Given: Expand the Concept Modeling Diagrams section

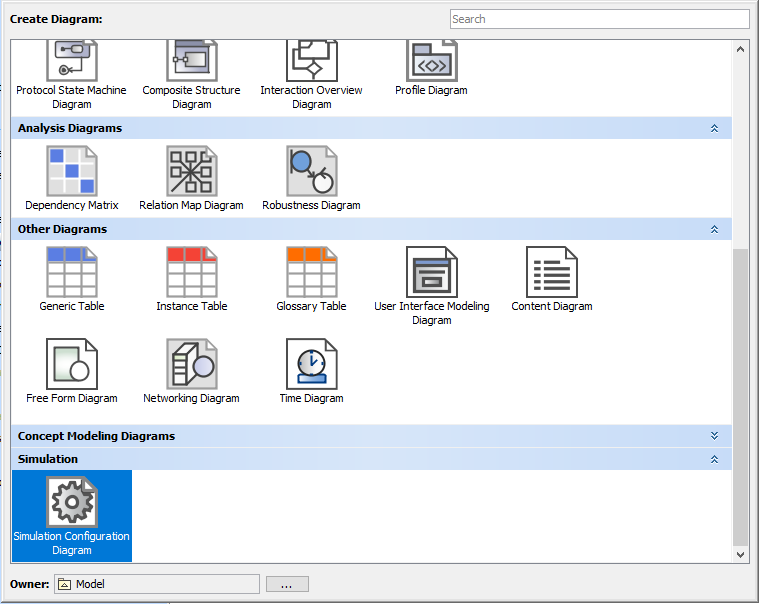Looking at the screenshot, I should tap(714, 436).
